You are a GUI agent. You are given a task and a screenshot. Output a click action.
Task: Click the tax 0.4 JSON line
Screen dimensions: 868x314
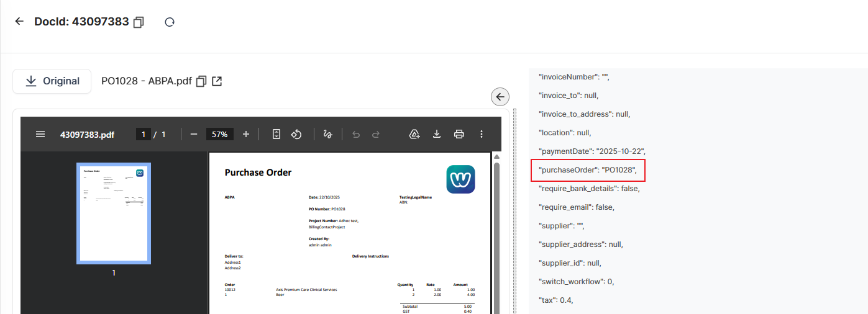pos(555,300)
